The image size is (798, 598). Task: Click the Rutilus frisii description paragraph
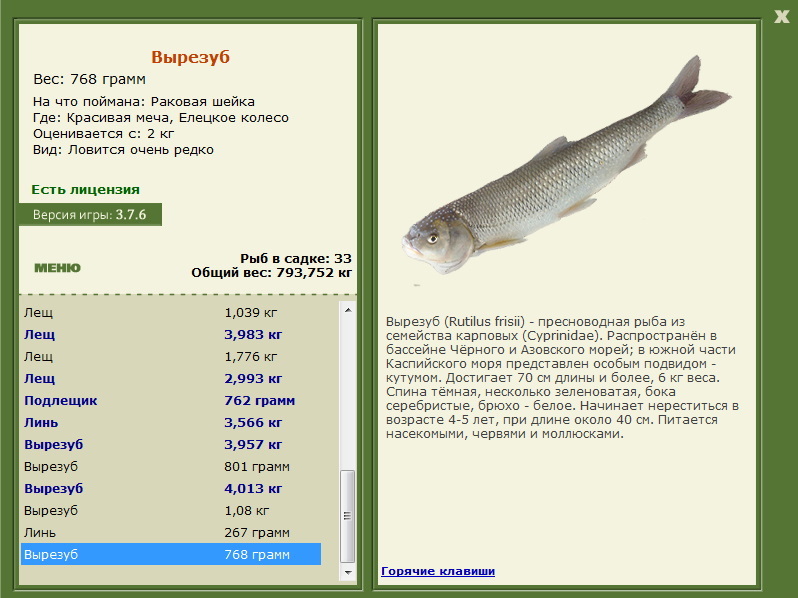(562, 378)
